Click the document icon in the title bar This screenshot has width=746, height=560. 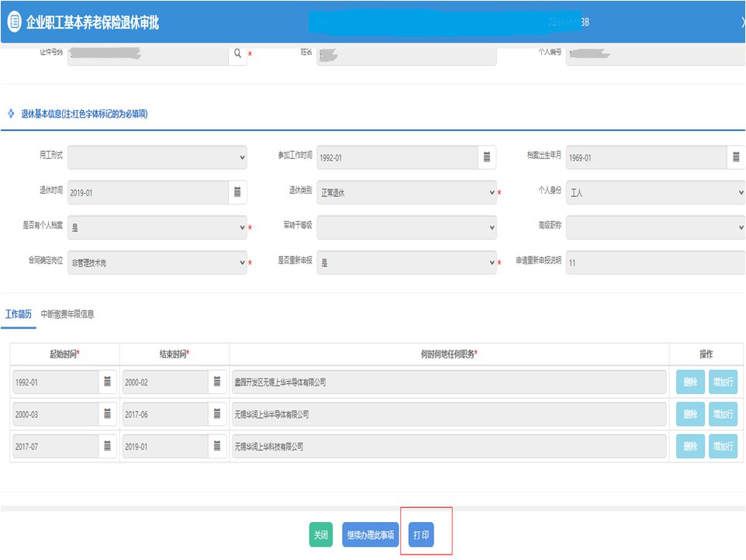(x=14, y=22)
